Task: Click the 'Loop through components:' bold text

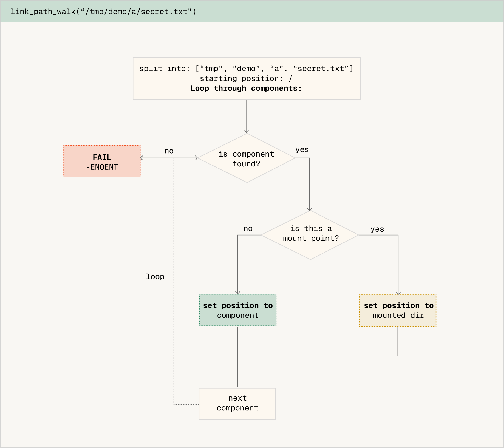Action: [246, 88]
